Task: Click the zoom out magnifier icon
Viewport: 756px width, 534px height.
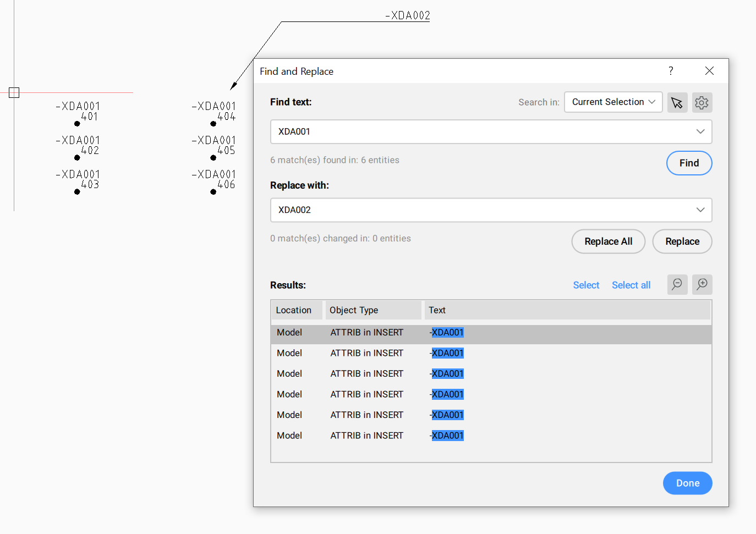Action: point(677,284)
